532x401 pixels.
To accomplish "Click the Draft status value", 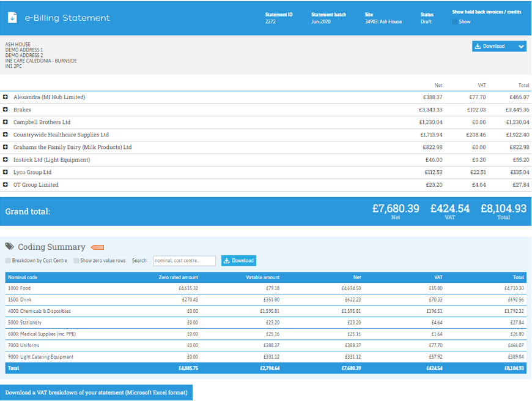I will [x=426, y=21].
